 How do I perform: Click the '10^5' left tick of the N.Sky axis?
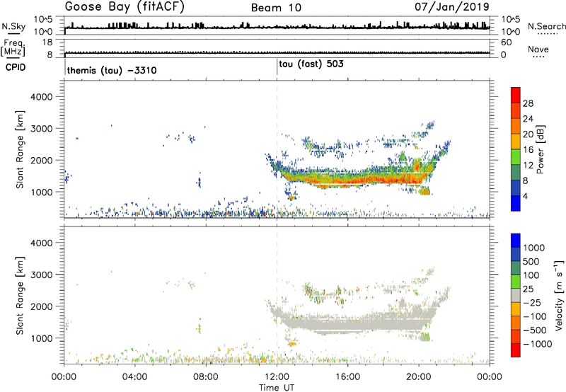[43, 20]
